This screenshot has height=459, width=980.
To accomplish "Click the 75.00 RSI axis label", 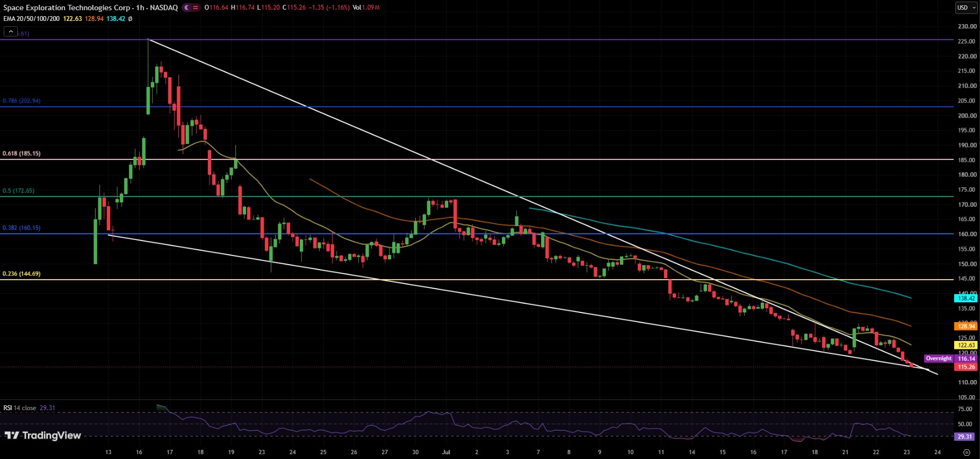I will coord(965,409).
